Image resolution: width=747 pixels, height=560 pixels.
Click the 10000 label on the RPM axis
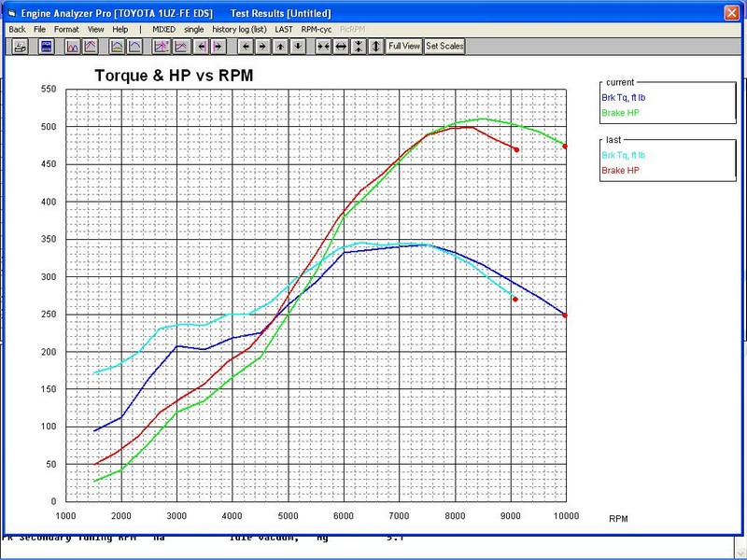566,516
